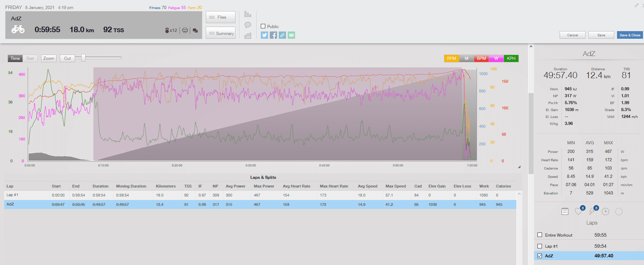Enable the Public checkbox
Image resolution: width=644 pixels, height=265 pixels.
point(263,26)
